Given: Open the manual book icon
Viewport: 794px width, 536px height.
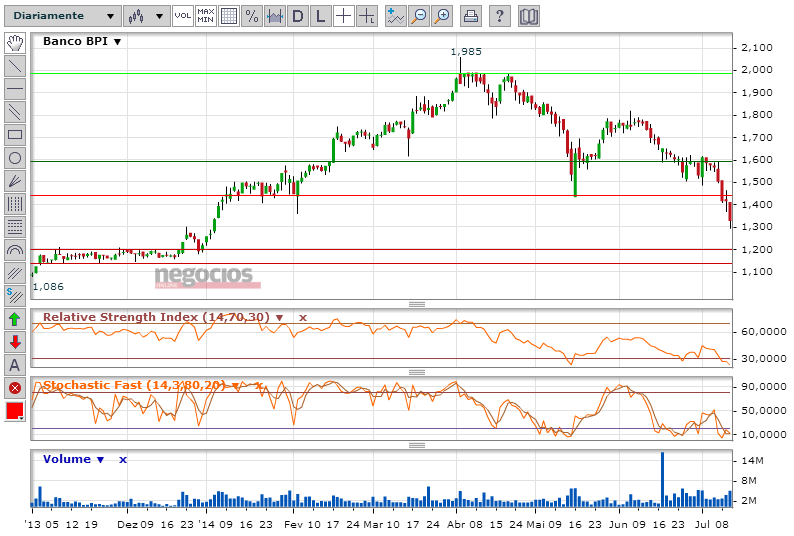Looking at the screenshot, I should click(x=529, y=16).
